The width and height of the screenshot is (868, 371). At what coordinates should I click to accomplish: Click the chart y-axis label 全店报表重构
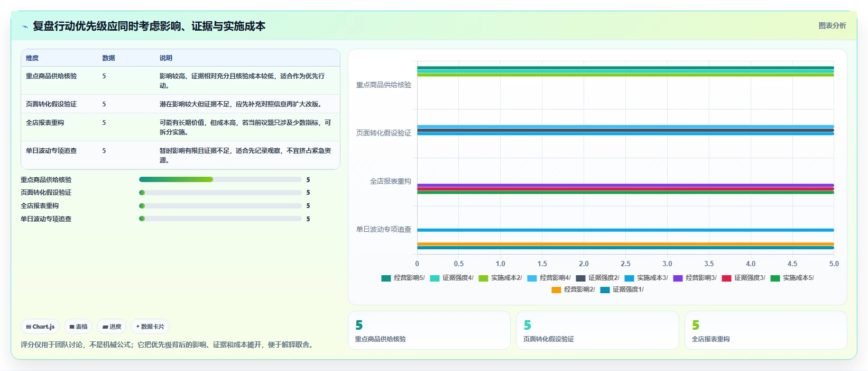(x=391, y=181)
